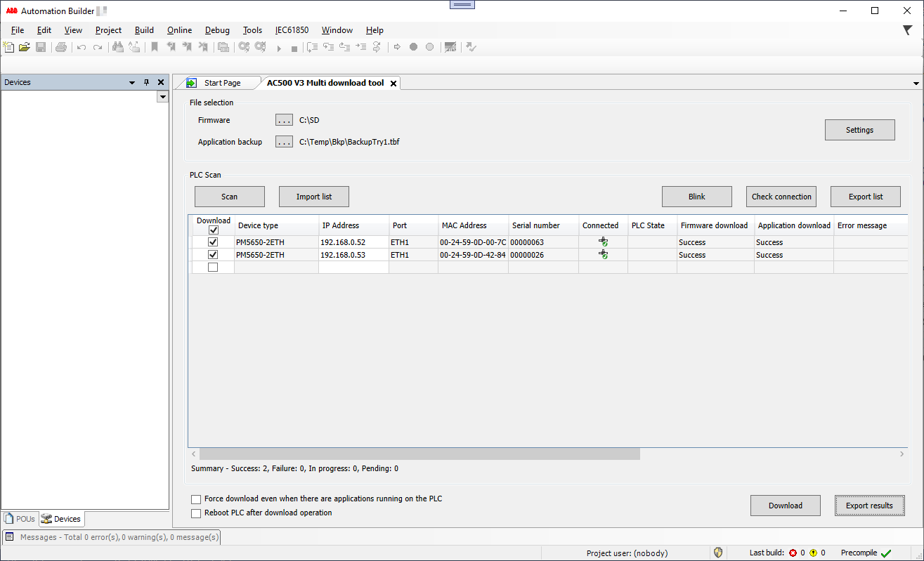
Task: Click the Save floppy disk icon
Action: pos(41,47)
